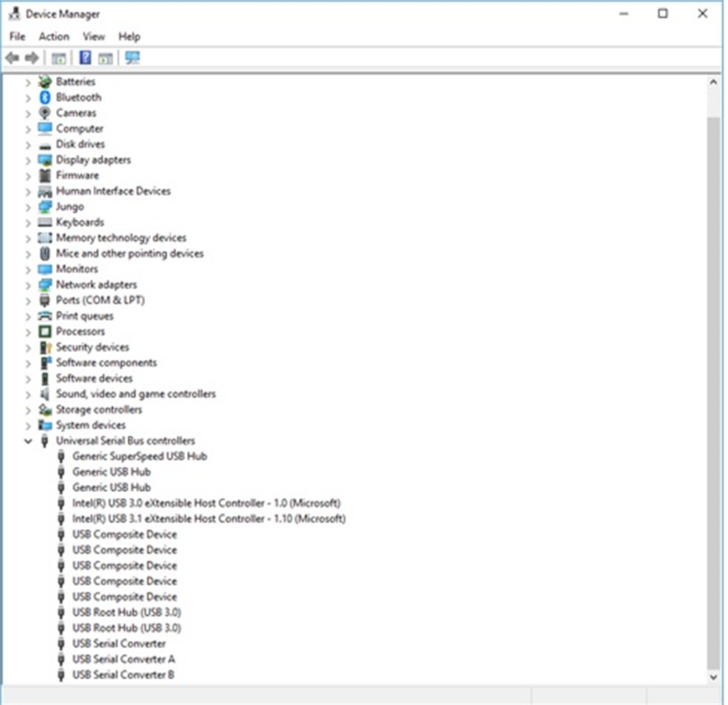The image size is (728, 705).
Task: Collapse the Universal Serial Bus controllers category
Action: [28, 441]
